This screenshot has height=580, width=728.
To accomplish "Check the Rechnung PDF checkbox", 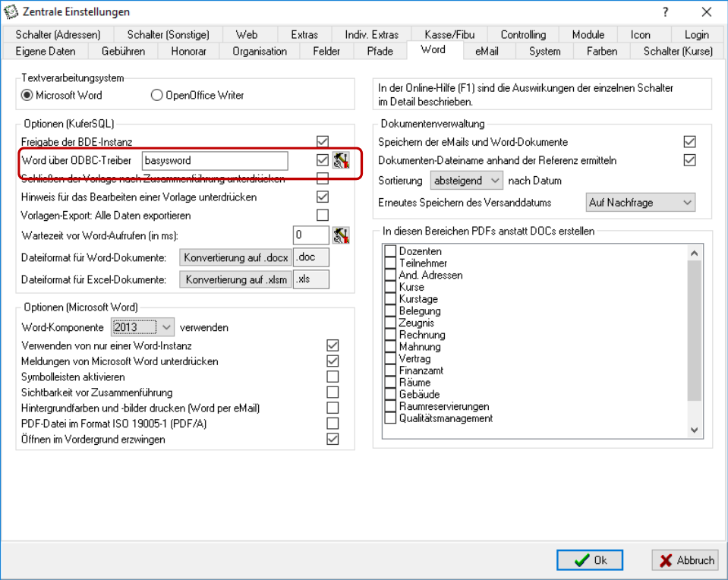I will tap(390, 335).
